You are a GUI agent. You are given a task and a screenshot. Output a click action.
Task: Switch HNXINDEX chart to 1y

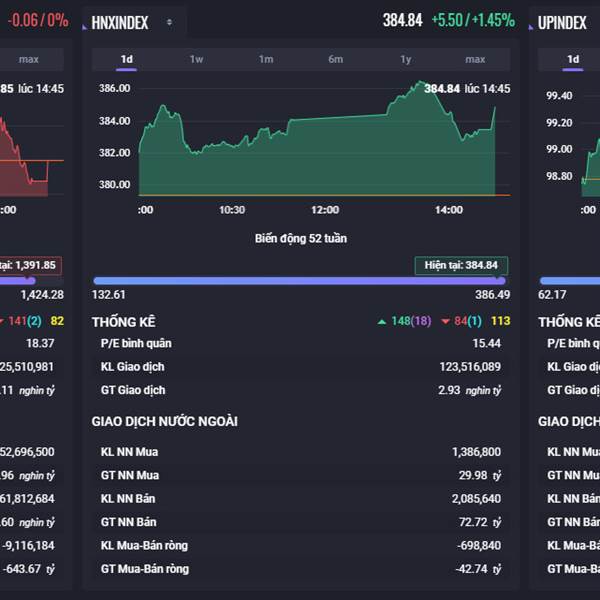point(406,59)
